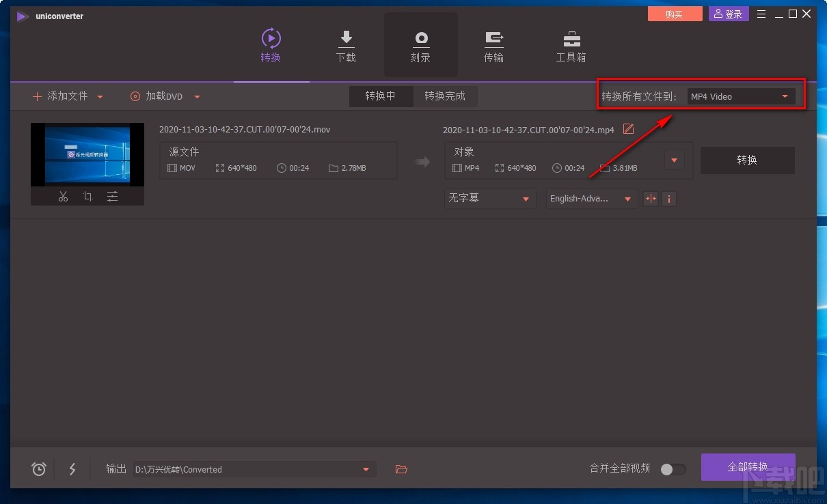
Task: Open the Toolbox tab
Action: coord(571,46)
